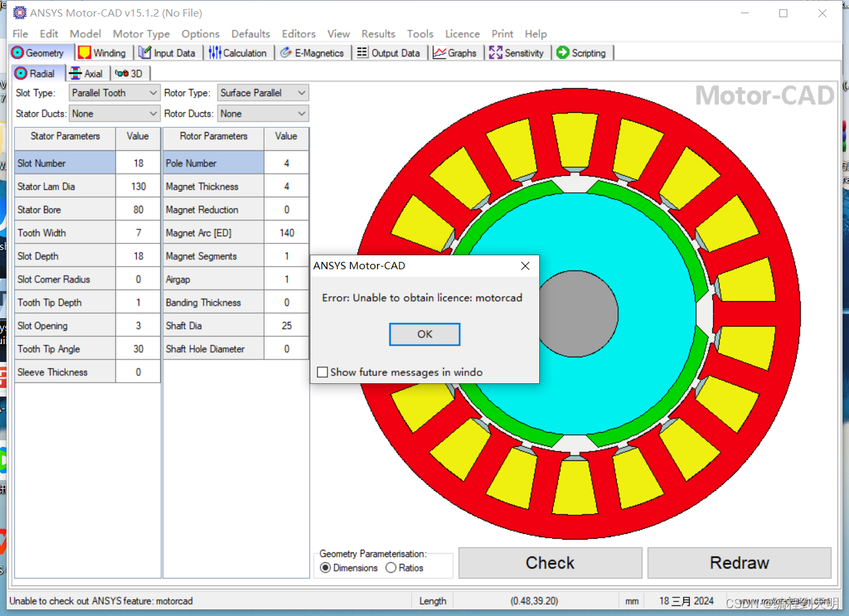Open the Tools menu

(x=420, y=34)
